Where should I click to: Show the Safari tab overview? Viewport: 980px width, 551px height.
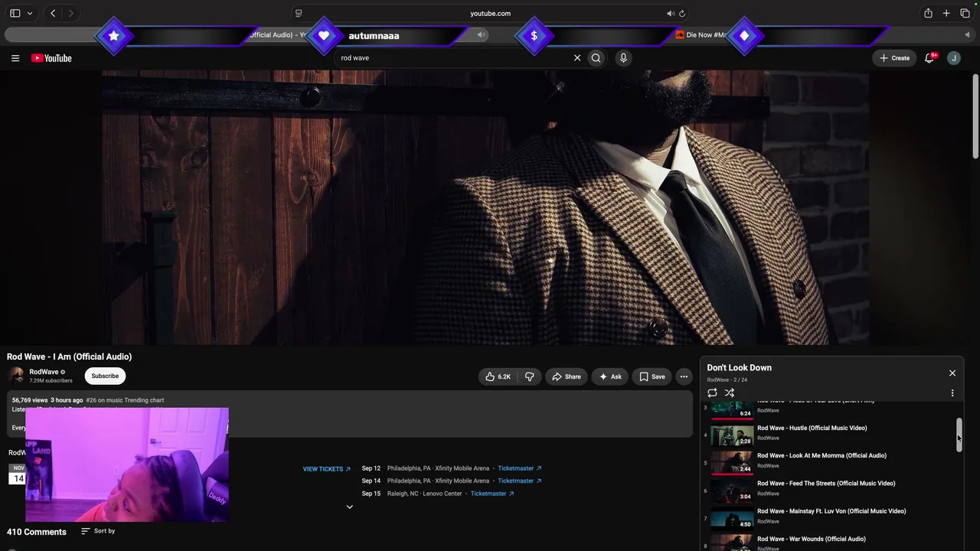click(x=965, y=13)
